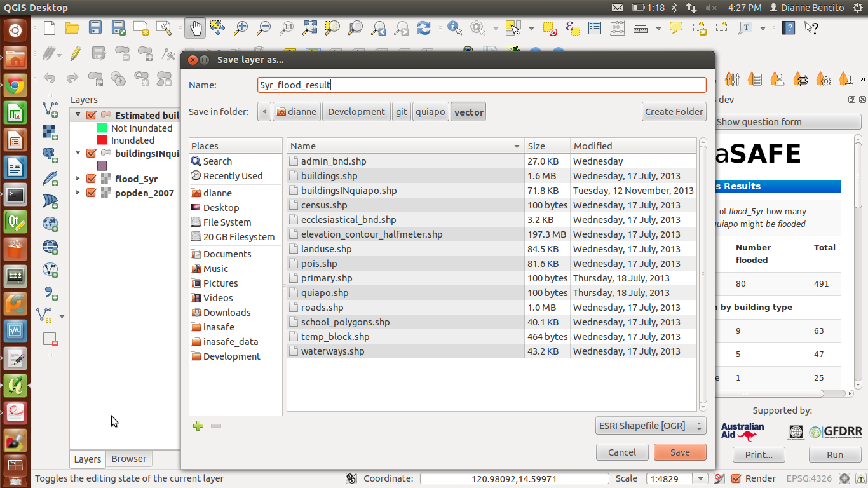Open the Terminal from the Ubuntu launcher

coord(15,195)
